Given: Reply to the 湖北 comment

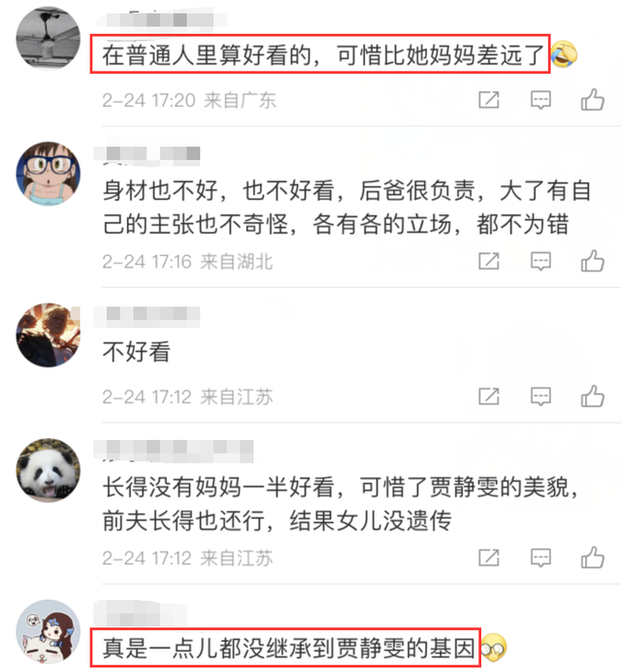Looking at the screenshot, I should [540, 262].
